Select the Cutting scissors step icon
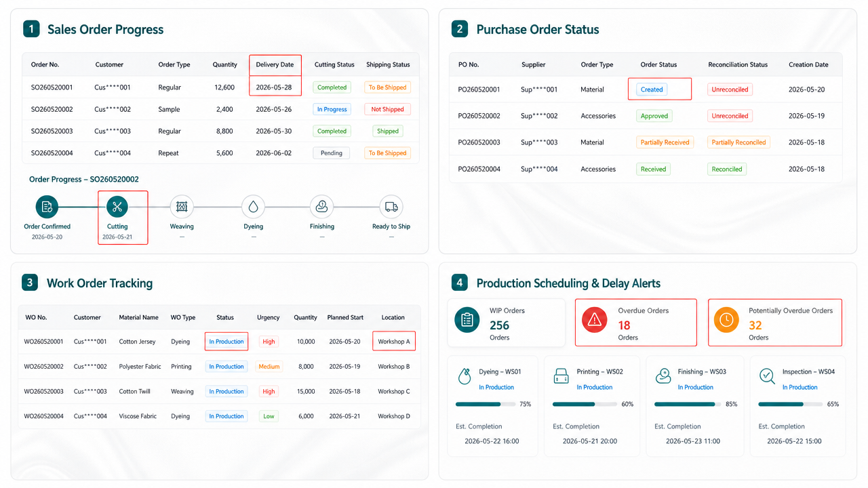This screenshot has width=868, height=488. tap(117, 207)
